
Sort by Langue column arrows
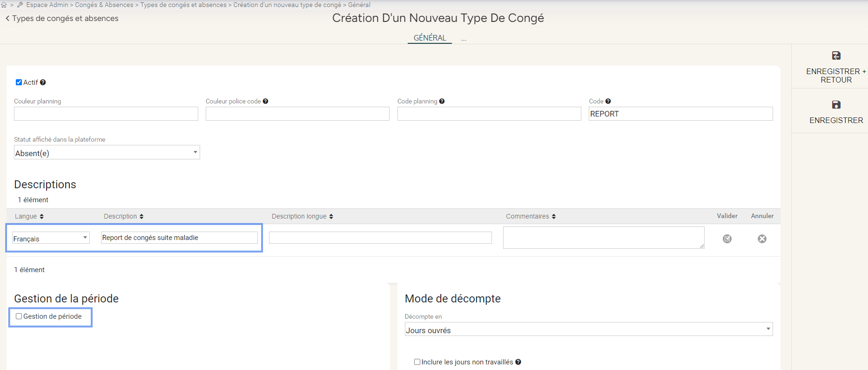pos(41,216)
